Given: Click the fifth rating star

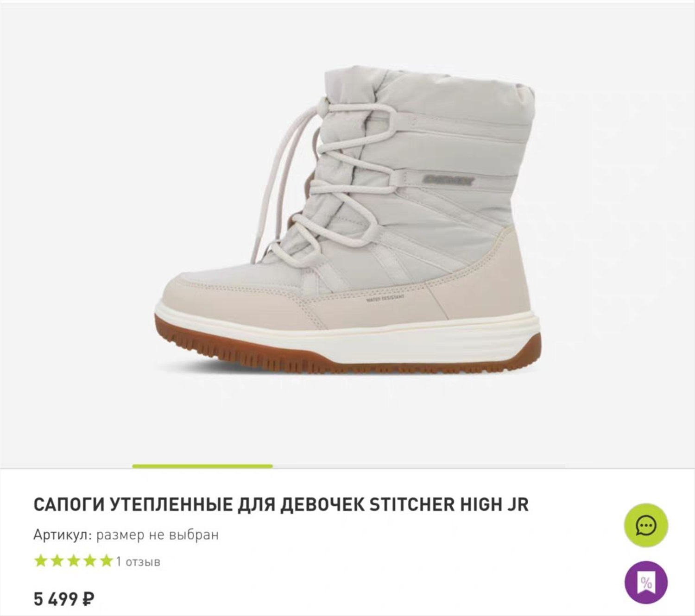Looking at the screenshot, I should point(106,561).
